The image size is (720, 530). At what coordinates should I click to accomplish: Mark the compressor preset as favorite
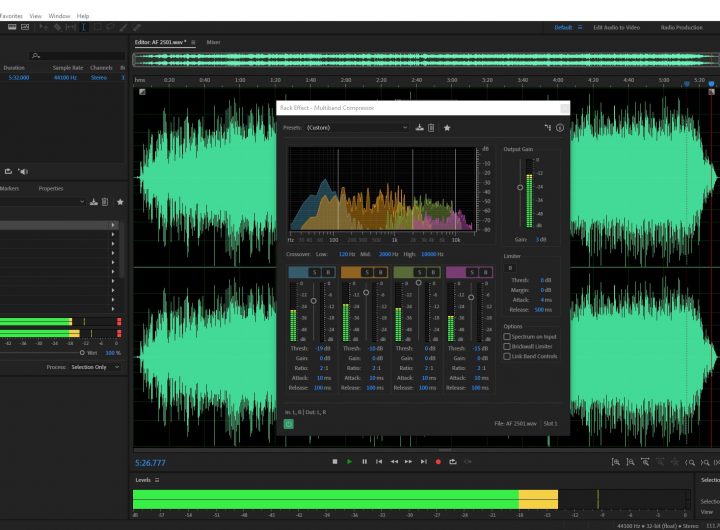click(x=447, y=128)
